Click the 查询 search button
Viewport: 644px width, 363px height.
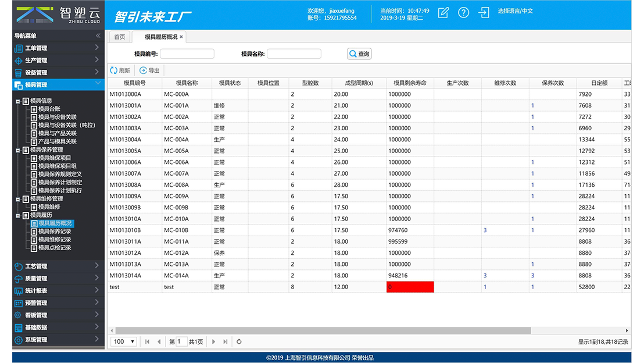tap(359, 54)
